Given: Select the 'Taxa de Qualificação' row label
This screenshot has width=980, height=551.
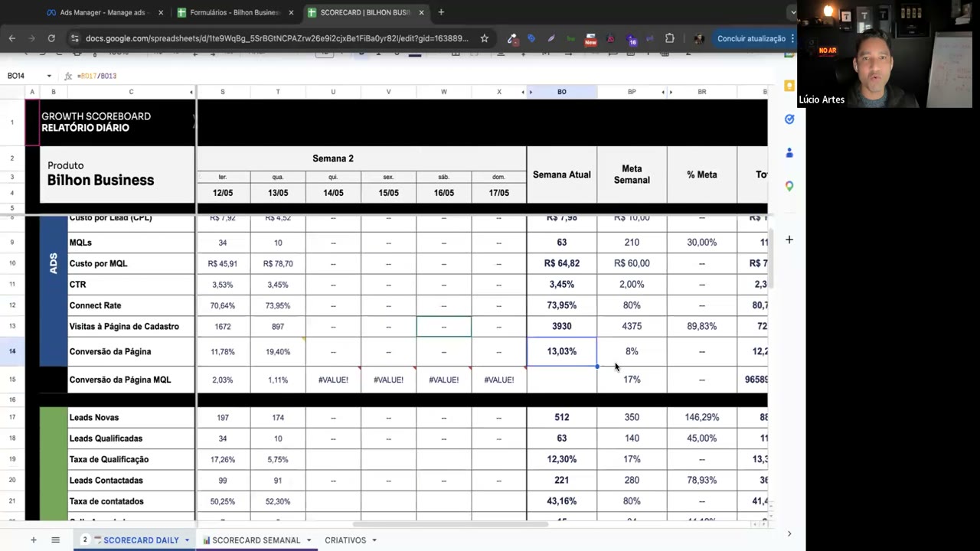Looking at the screenshot, I should pyautogui.click(x=131, y=459).
